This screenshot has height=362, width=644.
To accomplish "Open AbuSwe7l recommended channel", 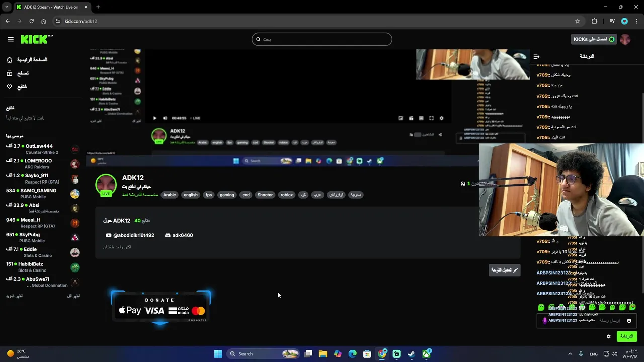I will click(43, 282).
